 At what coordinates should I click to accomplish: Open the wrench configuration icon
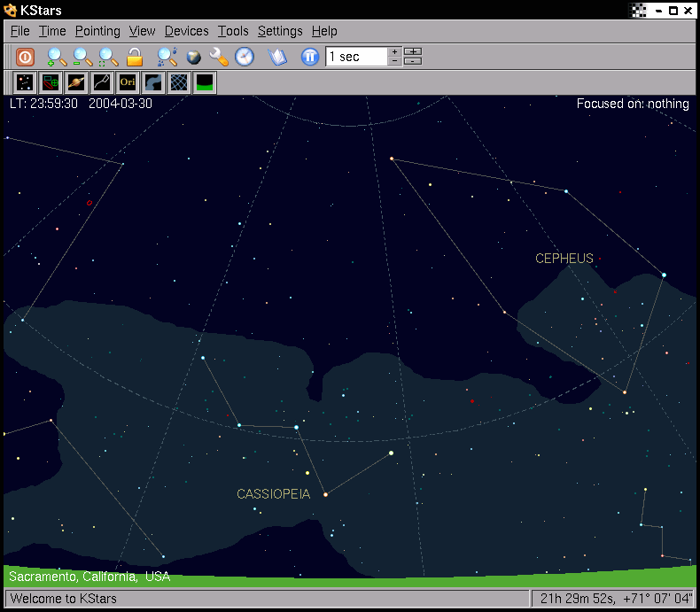tap(219, 57)
